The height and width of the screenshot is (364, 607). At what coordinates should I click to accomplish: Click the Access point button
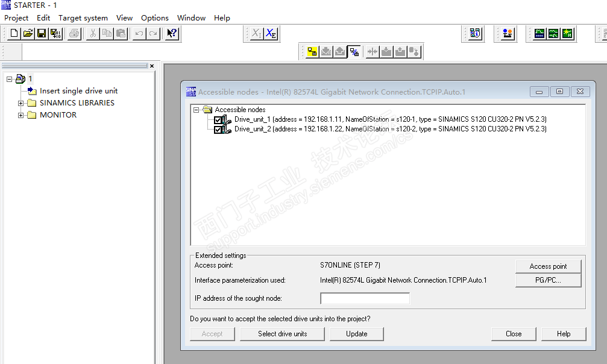(548, 266)
